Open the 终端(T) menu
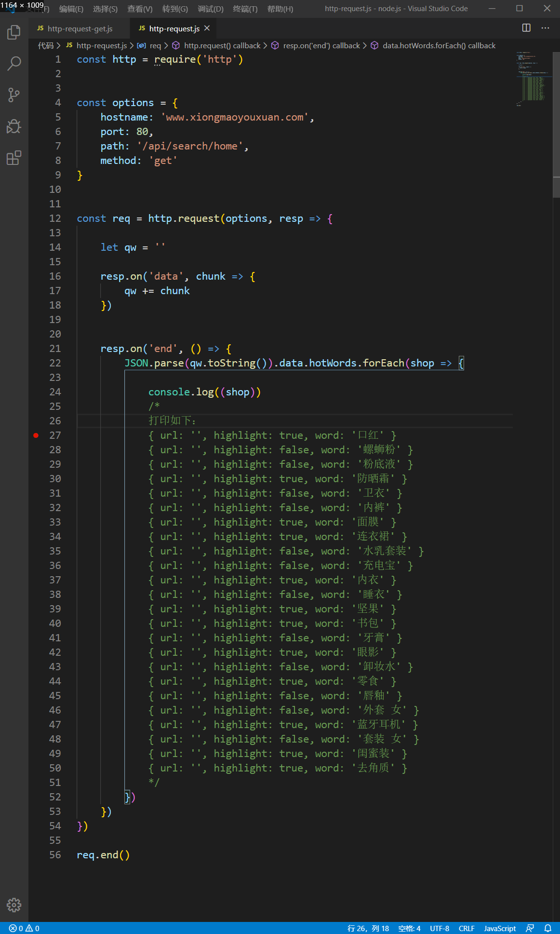Viewport: 560px width, 934px height. click(245, 9)
